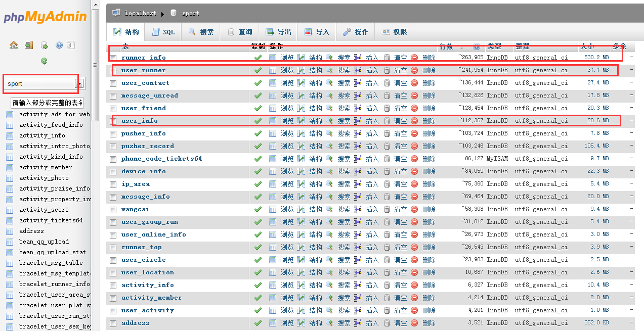This screenshot has width=644, height=331.
Task: Open bean_qq_upload in sidebar table list
Action: pos(44,242)
